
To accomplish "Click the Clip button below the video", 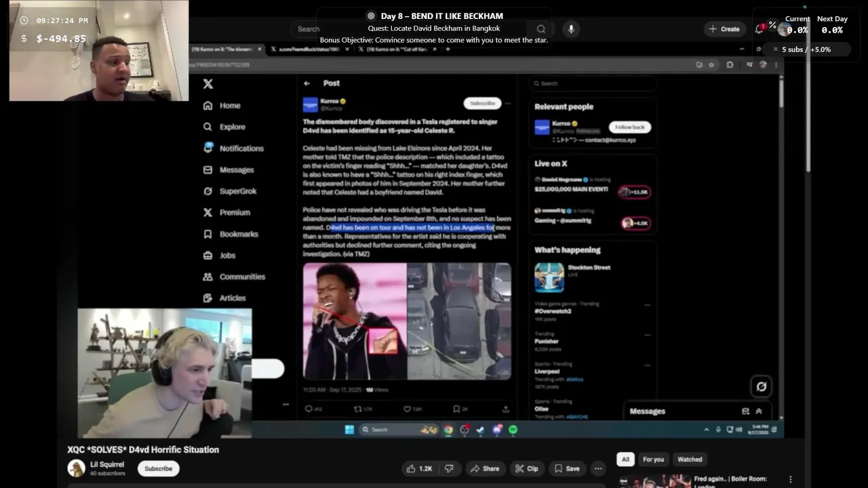I will tap(526, 468).
